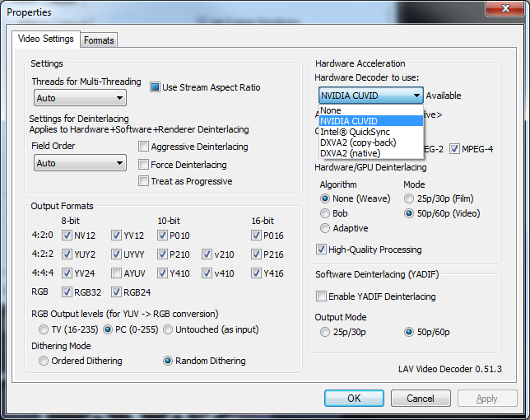Select 25p/30p (Film) mode
The image size is (530, 420).
[409, 198]
